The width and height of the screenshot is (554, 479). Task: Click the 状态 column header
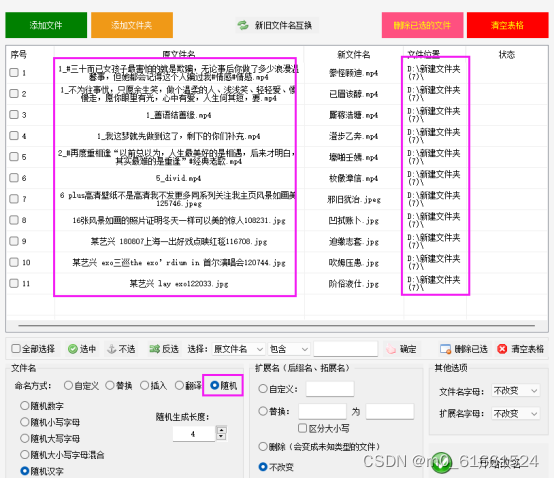tap(507, 54)
